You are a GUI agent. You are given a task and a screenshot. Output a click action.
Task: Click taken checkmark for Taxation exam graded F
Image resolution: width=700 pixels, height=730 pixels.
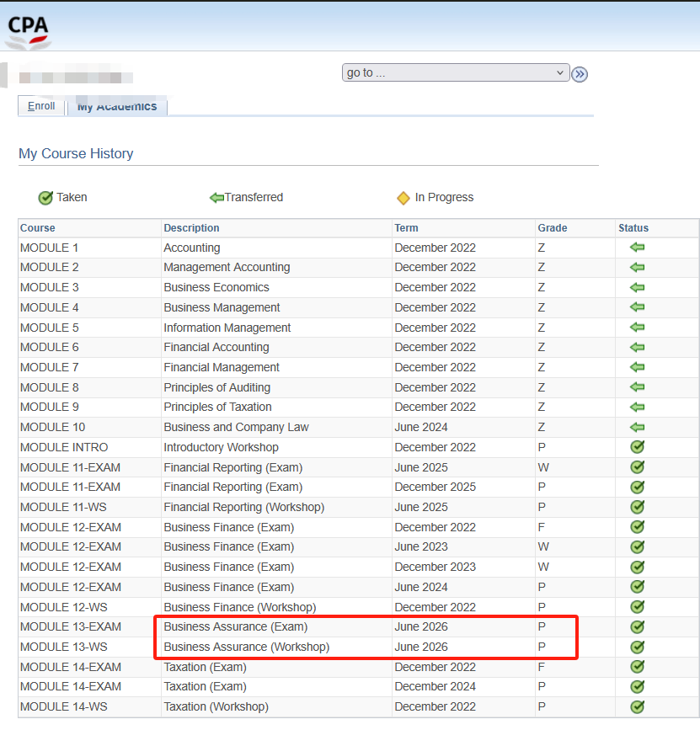pos(637,667)
